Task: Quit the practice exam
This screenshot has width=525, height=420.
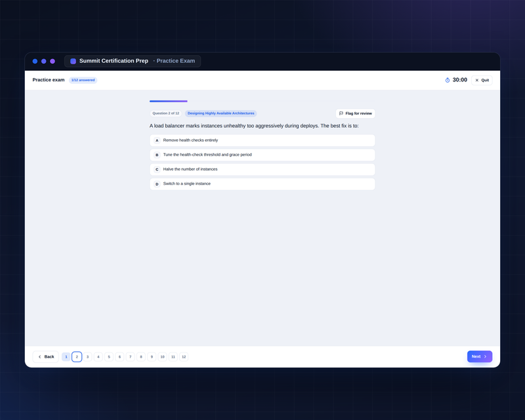Action: [482, 80]
